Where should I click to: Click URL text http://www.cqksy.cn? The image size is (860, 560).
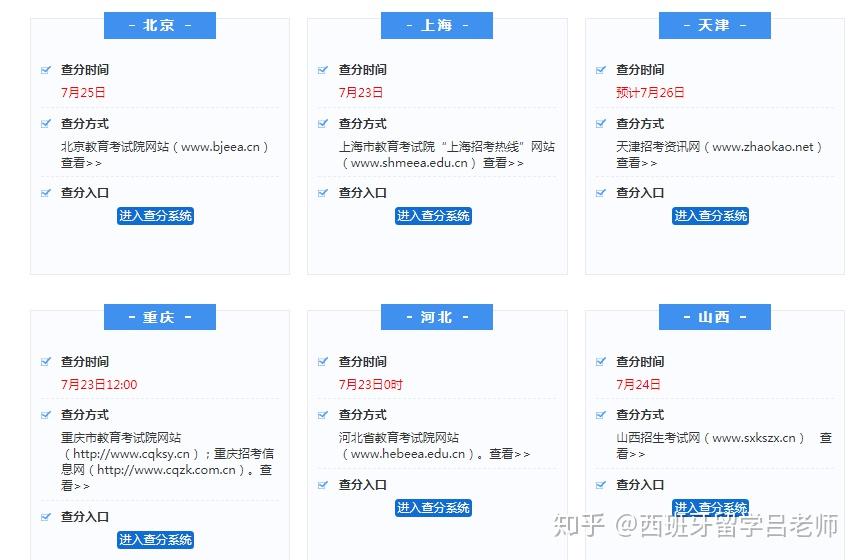131,454
